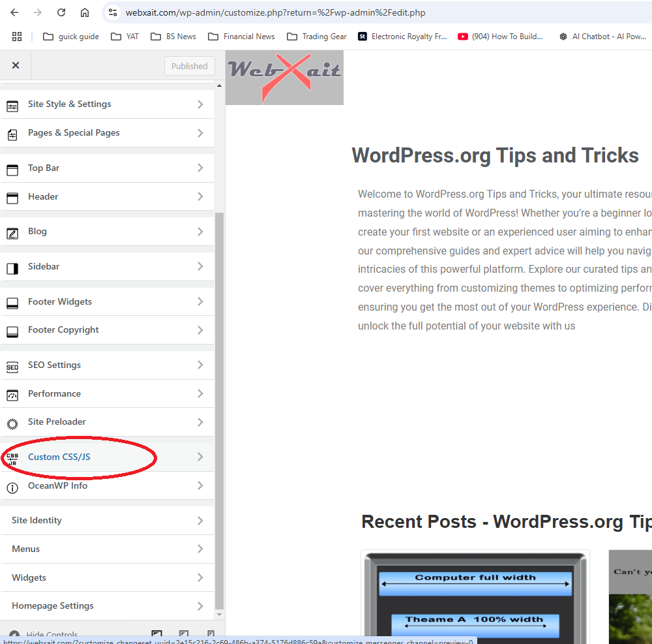Open the guick guide bookmark folder
Screen dimensions: 652x644
coord(71,37)
